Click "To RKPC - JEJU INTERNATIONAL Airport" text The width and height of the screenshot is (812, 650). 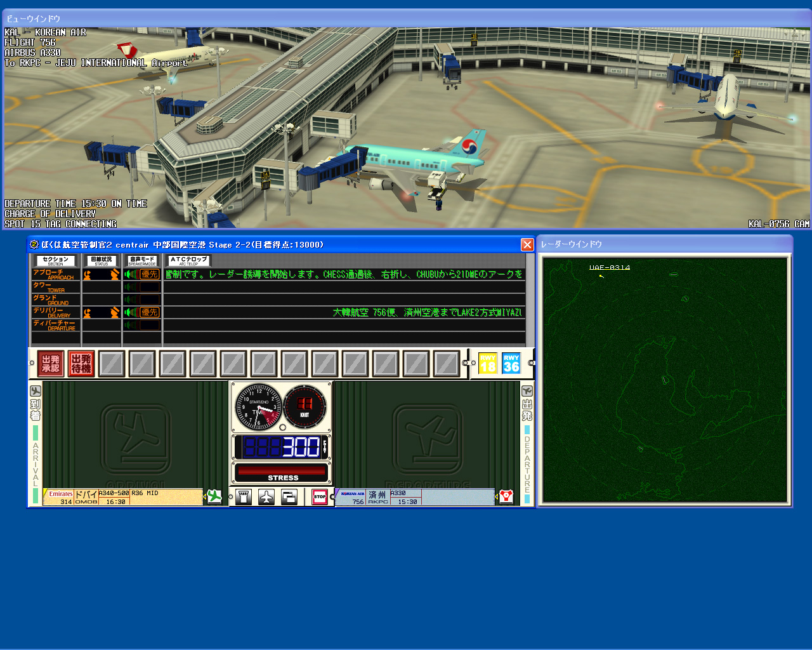pyautogui.click(x=96, y=63)
